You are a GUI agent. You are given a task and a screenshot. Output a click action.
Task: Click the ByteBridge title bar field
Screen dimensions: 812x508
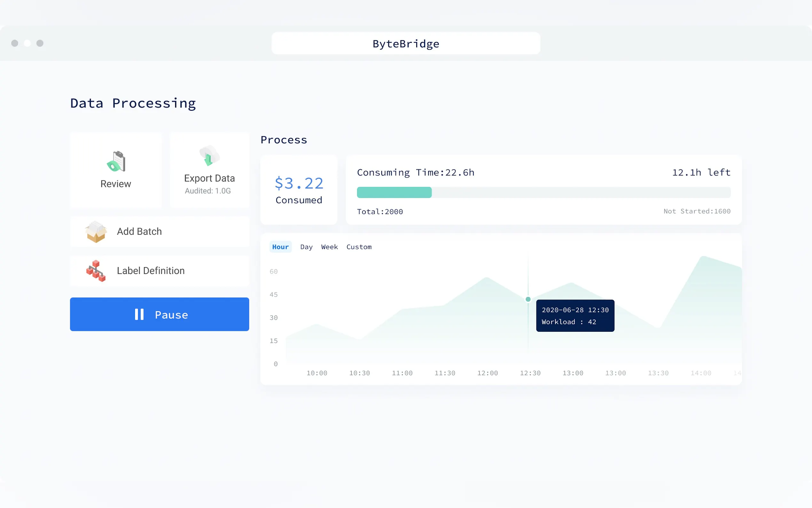click(x=406, y=43)
